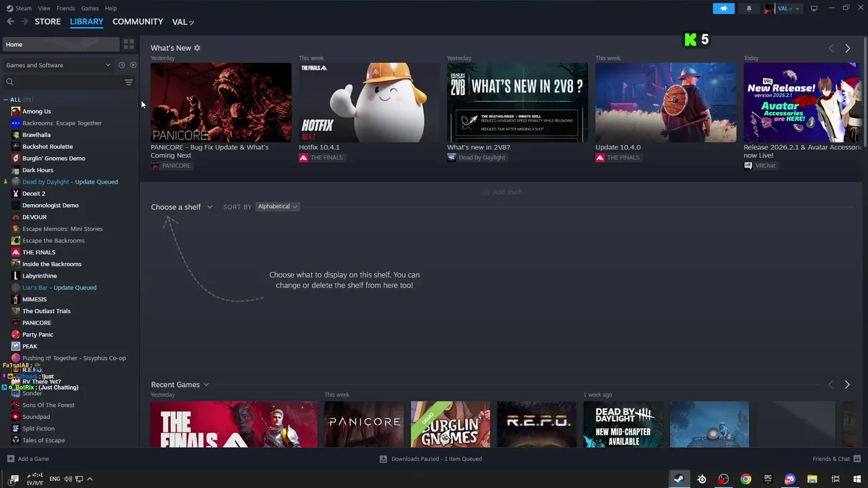Click Add shelf button

[x=501, y=192]
